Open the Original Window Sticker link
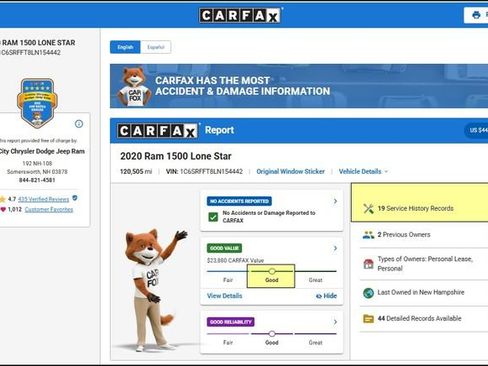This screenshot has width=488, height=366. (290, 171)
